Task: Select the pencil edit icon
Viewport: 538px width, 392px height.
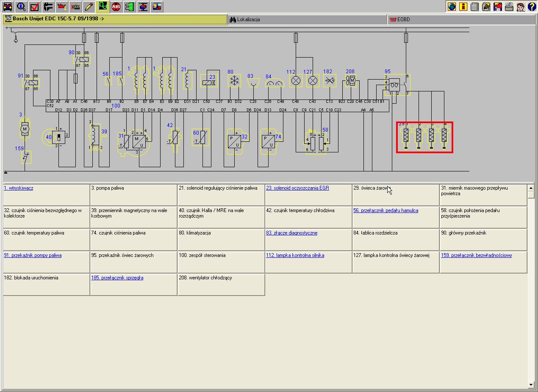Action: 88,6
